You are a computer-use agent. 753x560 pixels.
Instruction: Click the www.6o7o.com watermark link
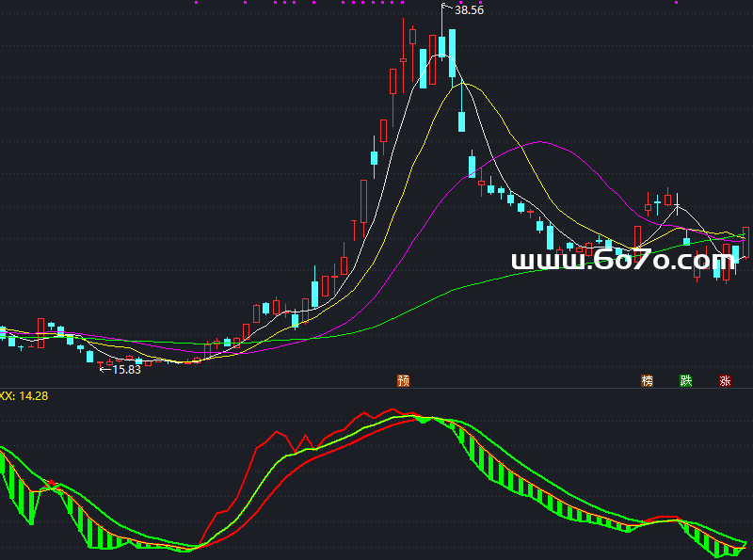pos(622,261)
